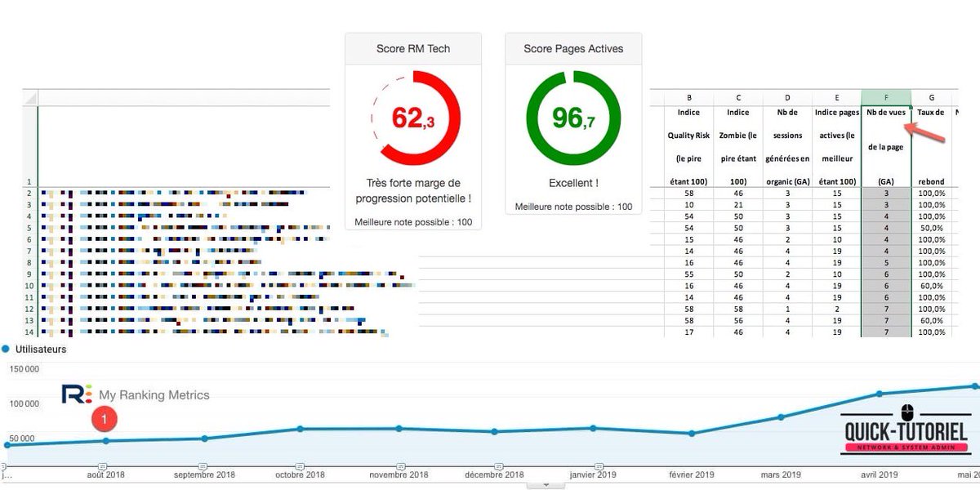Click the green Pages Actives score gauge
Screen dimensions: 980x490
[x=572, y=118]
